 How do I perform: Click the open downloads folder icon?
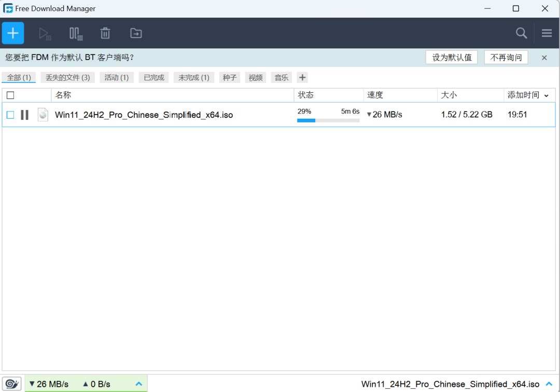[135, 33]
